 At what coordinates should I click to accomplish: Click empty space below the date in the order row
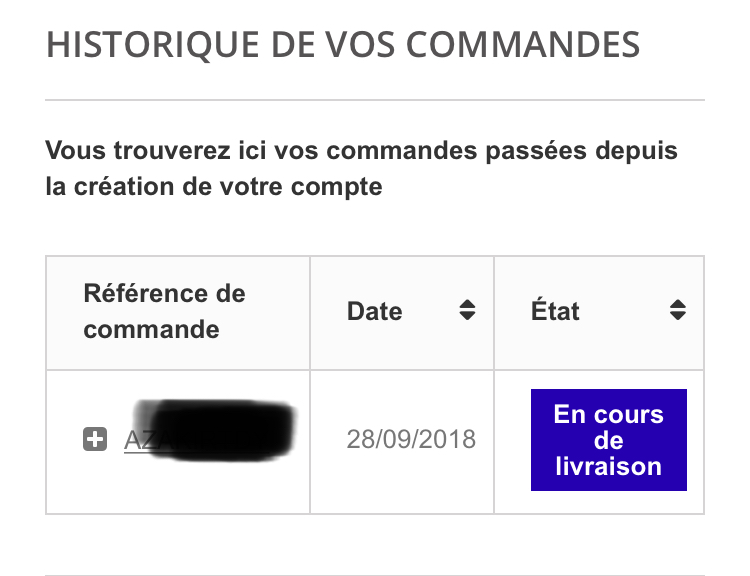[402, 483]
